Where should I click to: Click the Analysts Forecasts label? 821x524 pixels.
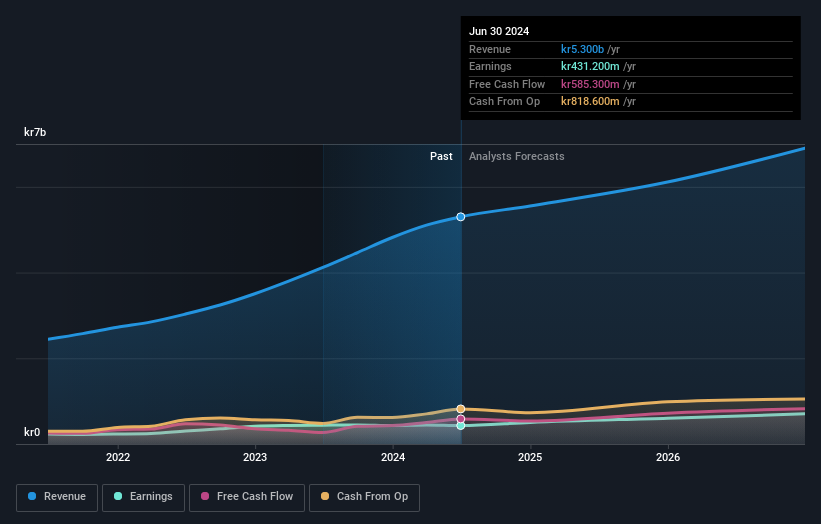tap(517, 156)
